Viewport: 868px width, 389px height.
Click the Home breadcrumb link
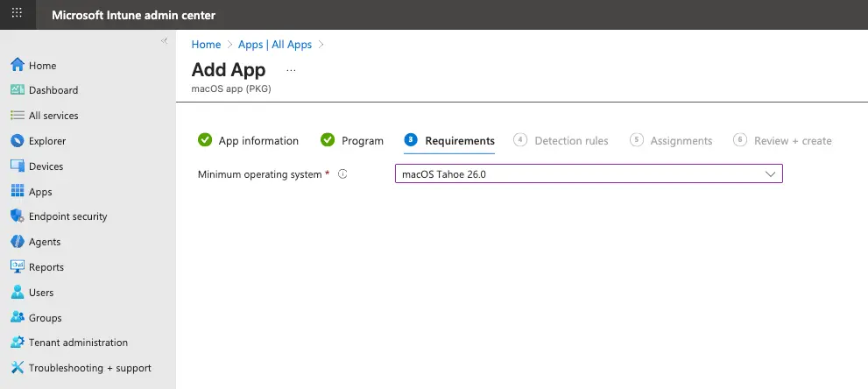tap(206, 45)
